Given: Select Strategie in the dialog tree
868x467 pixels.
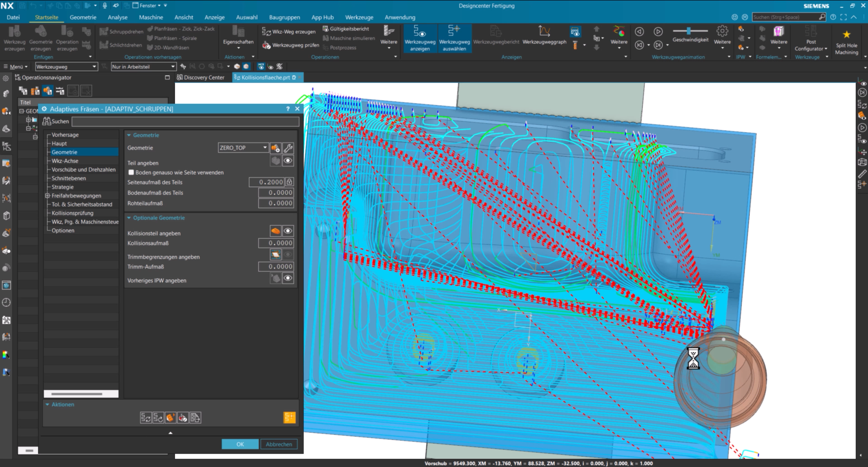Looking at the screenshot, I should (x=63, y=187).
